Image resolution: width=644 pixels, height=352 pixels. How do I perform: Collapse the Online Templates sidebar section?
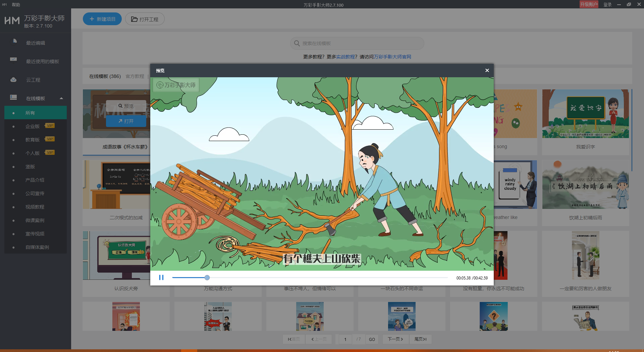coord(61,98)
